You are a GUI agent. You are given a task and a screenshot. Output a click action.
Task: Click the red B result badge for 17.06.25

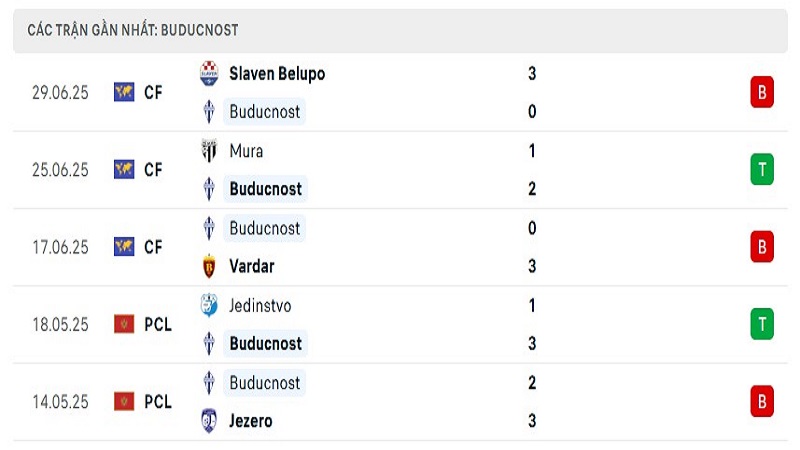(x=762, y=247)
